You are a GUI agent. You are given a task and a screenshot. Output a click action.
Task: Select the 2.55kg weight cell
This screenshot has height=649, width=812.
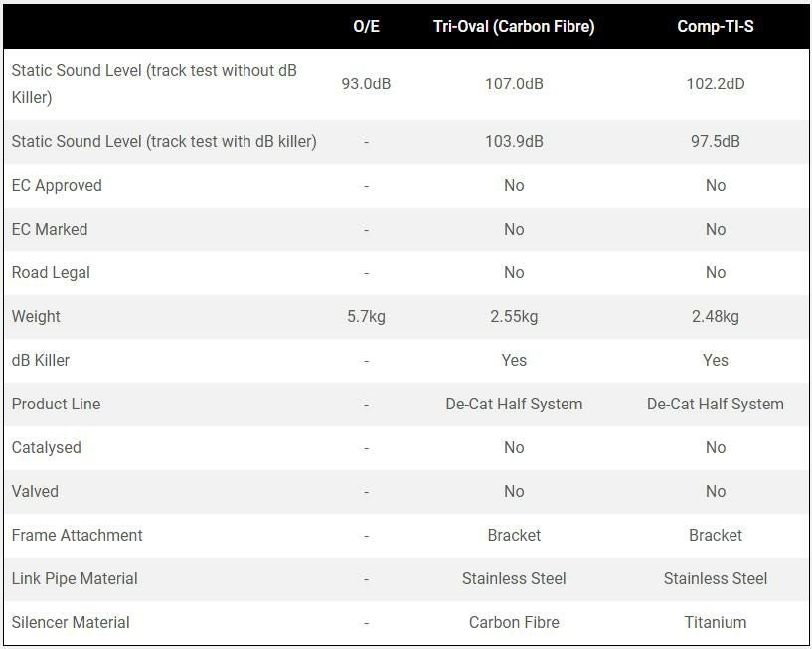[514, 316]
